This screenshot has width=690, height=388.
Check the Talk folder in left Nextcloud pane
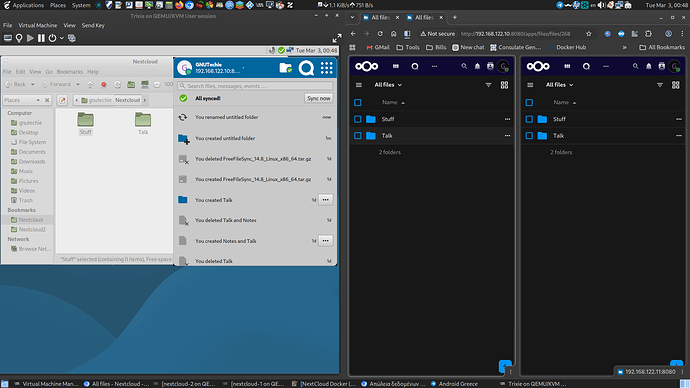point(358,136)
